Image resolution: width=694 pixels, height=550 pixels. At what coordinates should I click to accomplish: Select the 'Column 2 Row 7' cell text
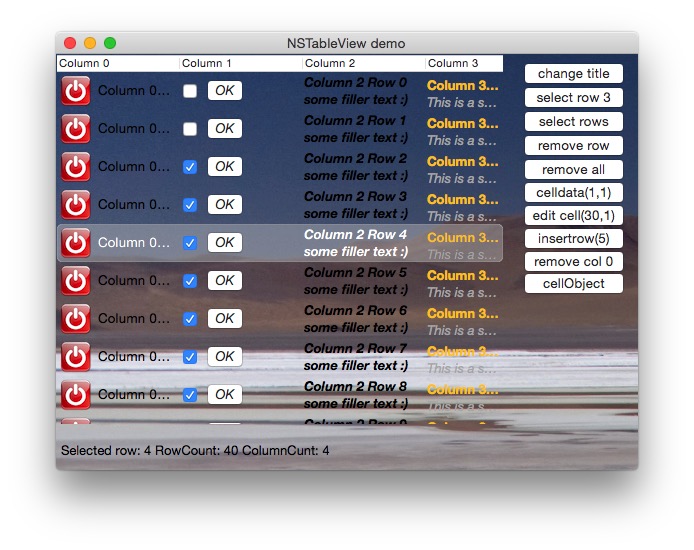[x=355, y=349]
